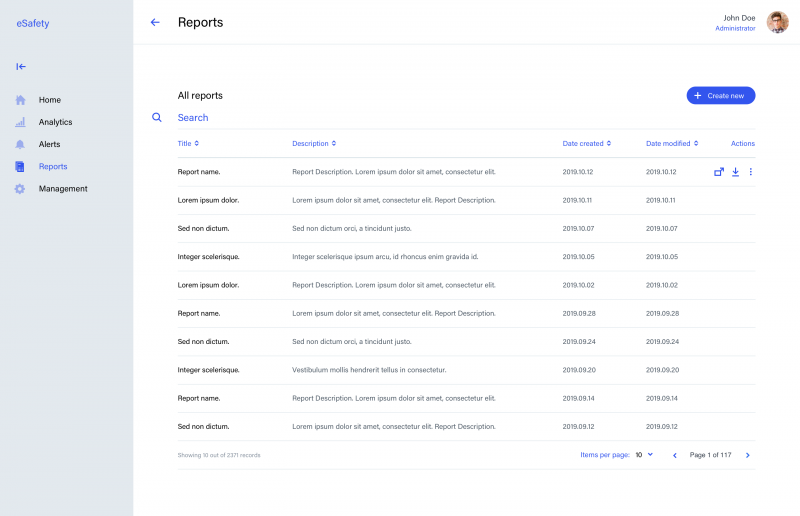Screen dimensions: 800x516
Task: Go to next page of reports
Action: (748, 455)
